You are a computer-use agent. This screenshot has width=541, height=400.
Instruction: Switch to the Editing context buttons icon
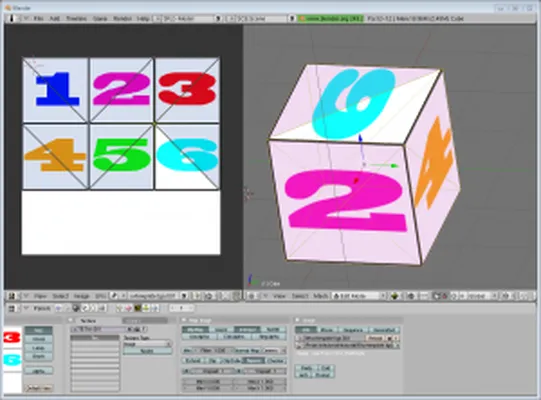93,308
